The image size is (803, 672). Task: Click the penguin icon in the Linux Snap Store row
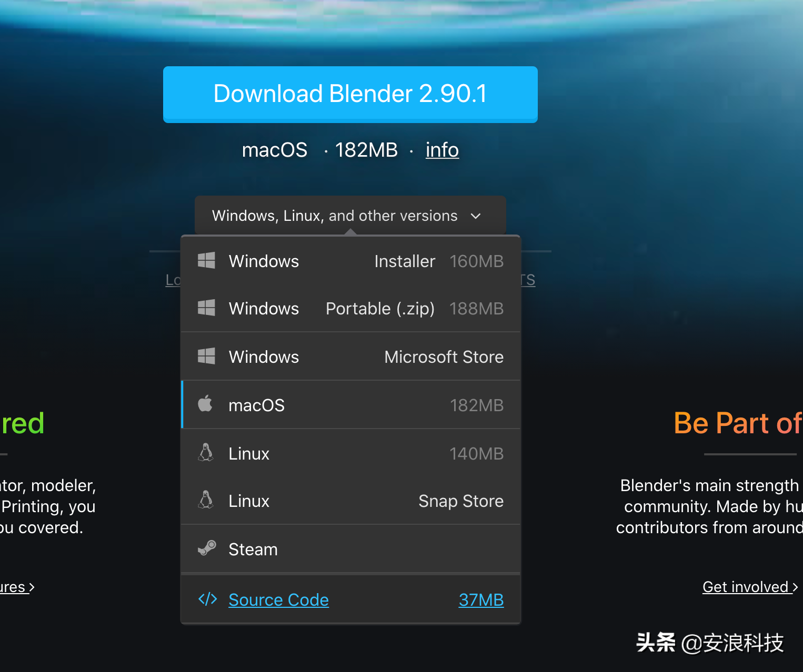tap(206, 500)
